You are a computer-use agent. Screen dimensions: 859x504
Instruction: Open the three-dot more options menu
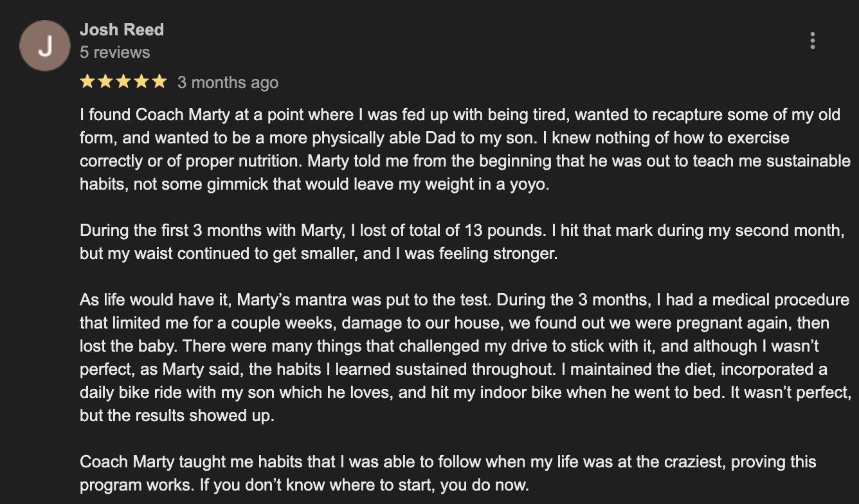pos(813,40)
